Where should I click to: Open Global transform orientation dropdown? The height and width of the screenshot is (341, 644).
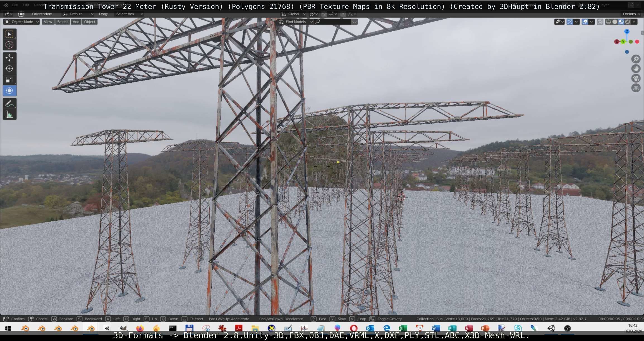[293, 14]
